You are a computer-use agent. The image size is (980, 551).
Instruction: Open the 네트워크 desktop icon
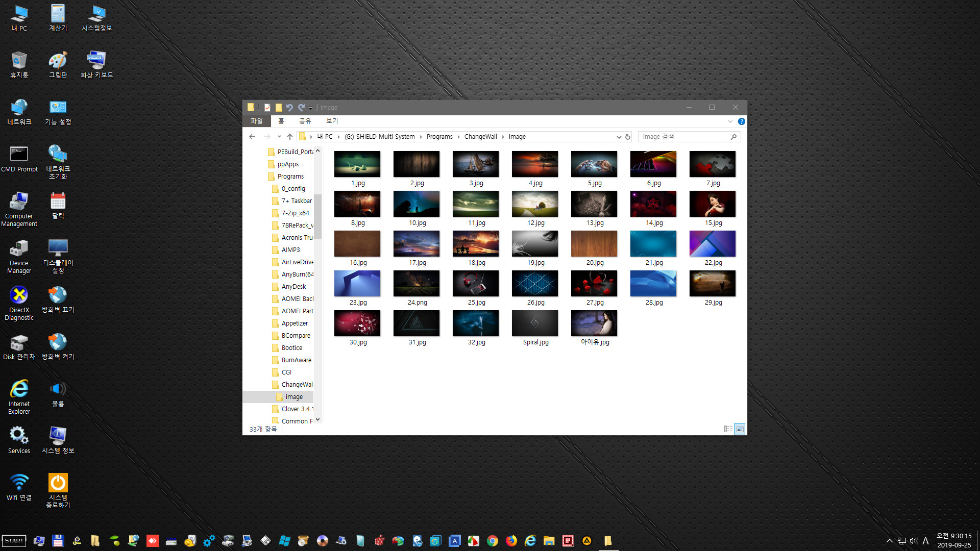pos(19,112)
